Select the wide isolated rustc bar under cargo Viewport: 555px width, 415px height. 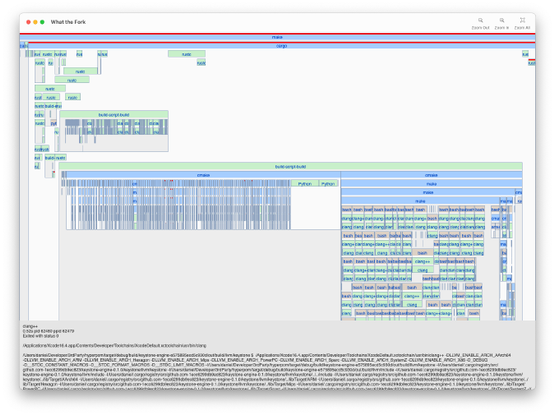pos(187,54)
